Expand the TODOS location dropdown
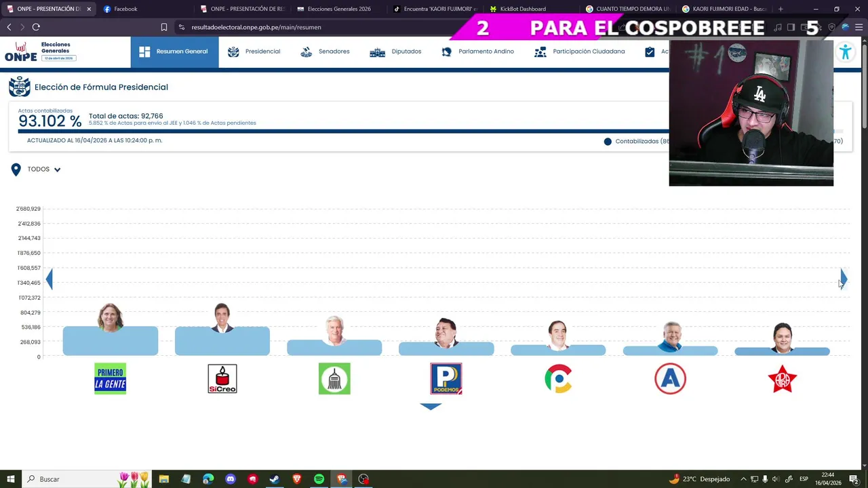Viewport: 868px width, 488px height. tap(44, 169)
